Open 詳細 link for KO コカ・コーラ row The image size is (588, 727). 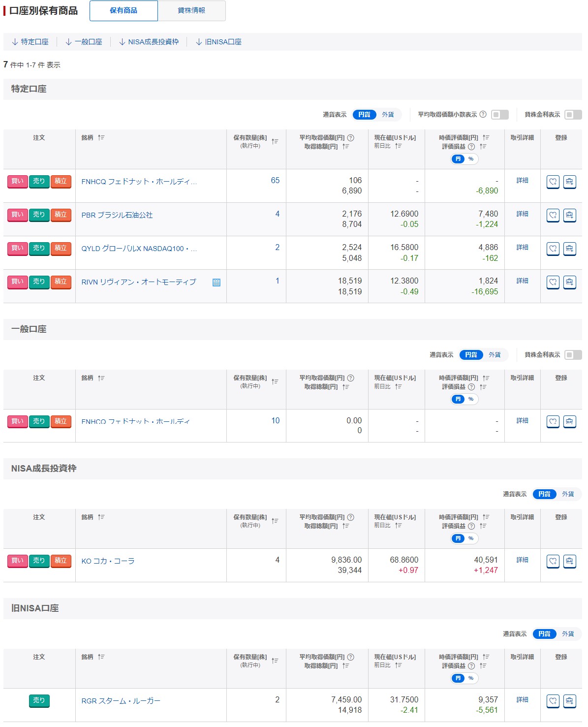[x=522, y=560]
